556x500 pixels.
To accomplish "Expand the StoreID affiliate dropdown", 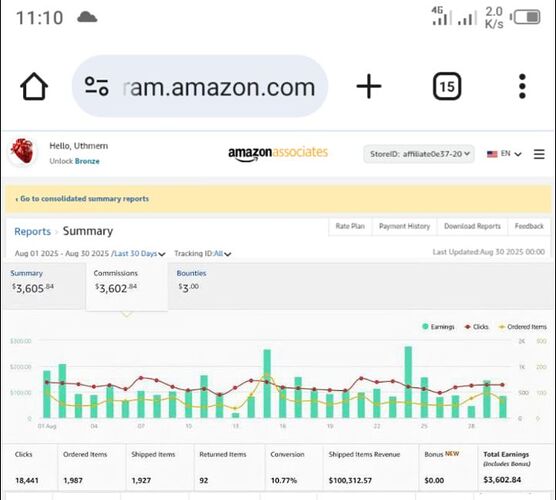I will click(x=419, y=154).
